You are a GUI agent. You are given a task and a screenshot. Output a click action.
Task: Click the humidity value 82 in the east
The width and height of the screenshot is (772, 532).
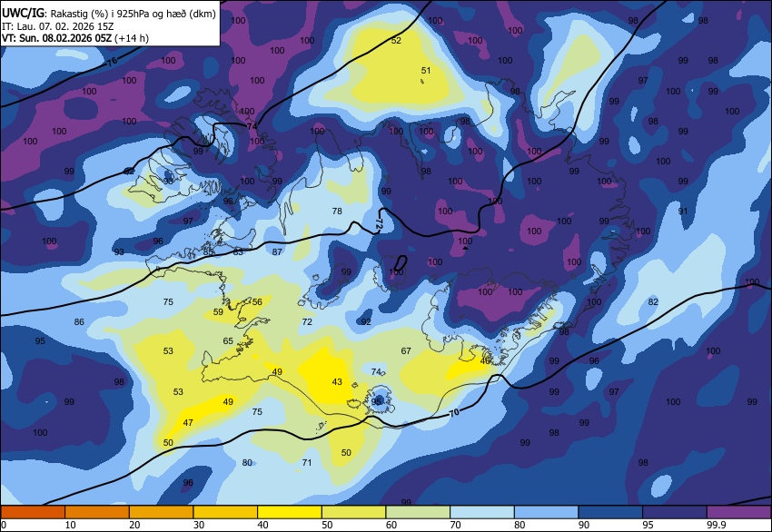coord(653,301)
